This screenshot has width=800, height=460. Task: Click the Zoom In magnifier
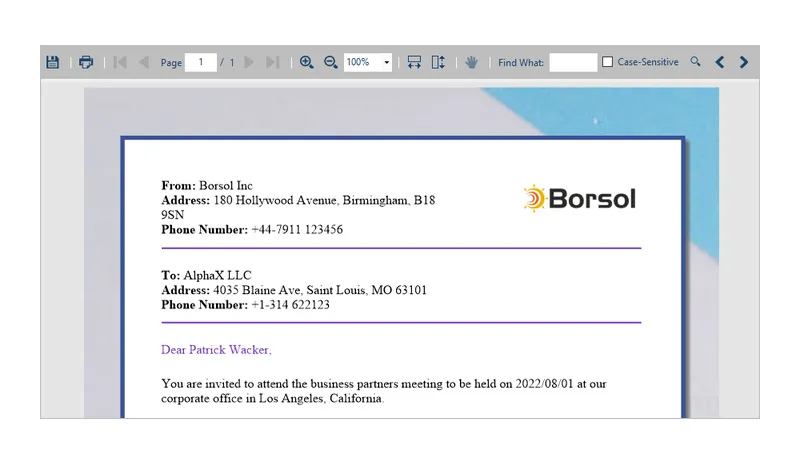(x=306, y=62)
